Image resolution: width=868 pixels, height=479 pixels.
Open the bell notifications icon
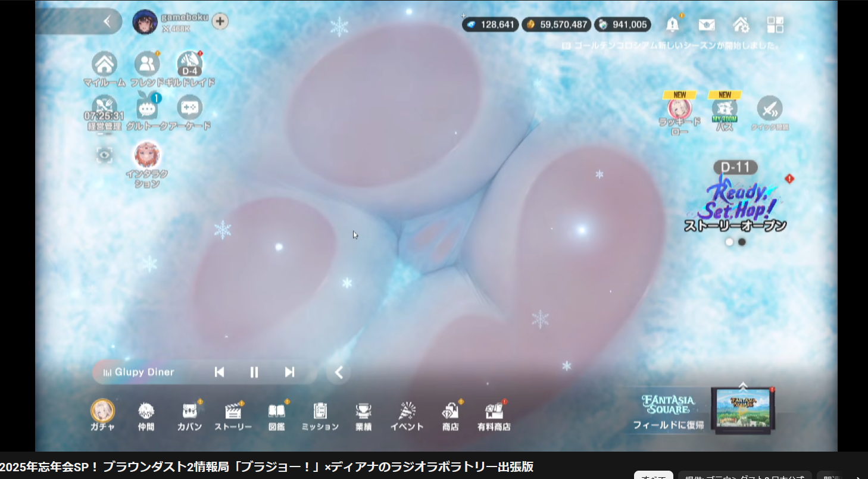click(673, 24)
